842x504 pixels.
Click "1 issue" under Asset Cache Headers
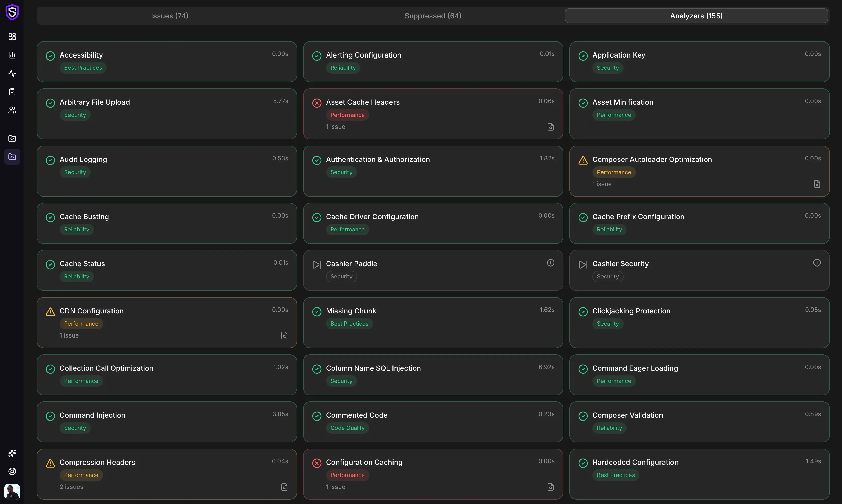tap(335, 127)
